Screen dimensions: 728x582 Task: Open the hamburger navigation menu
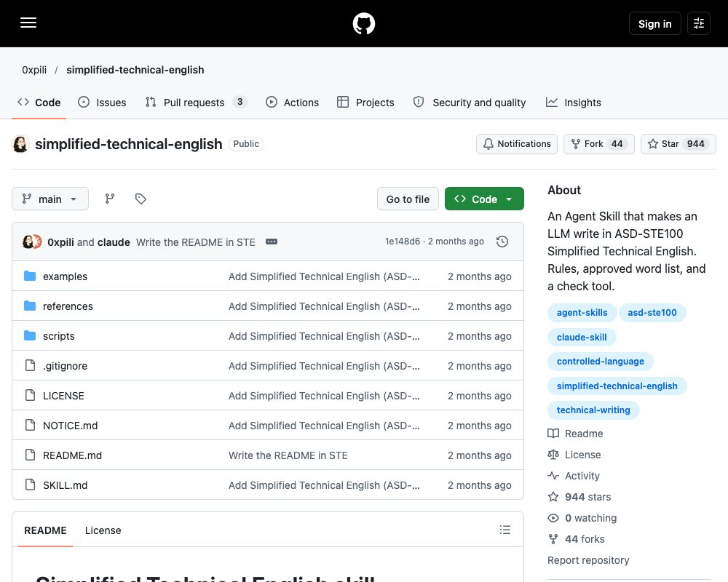pos(28,23)
